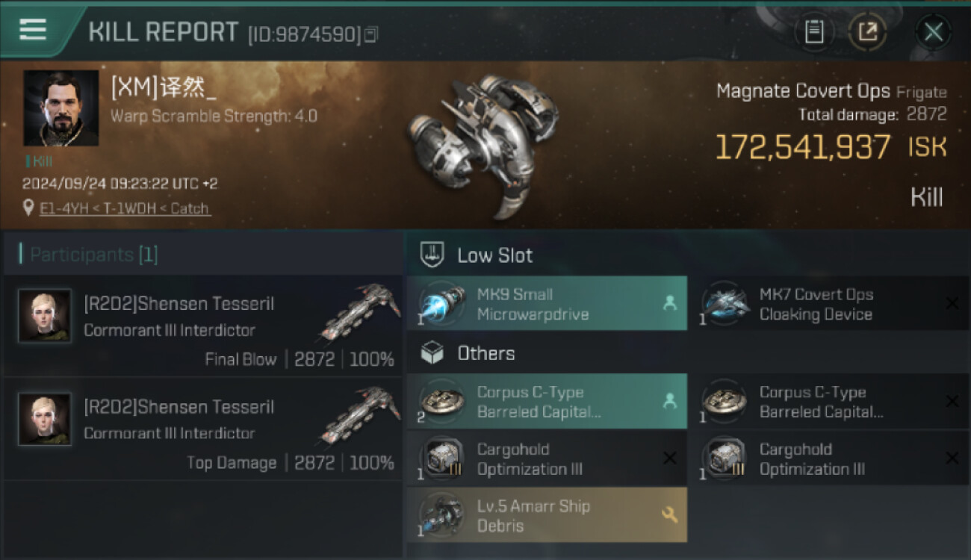Click the Cormorant III Interdictor ship icon for Final Blow
The image size is (971, 560).
(360, 311)
